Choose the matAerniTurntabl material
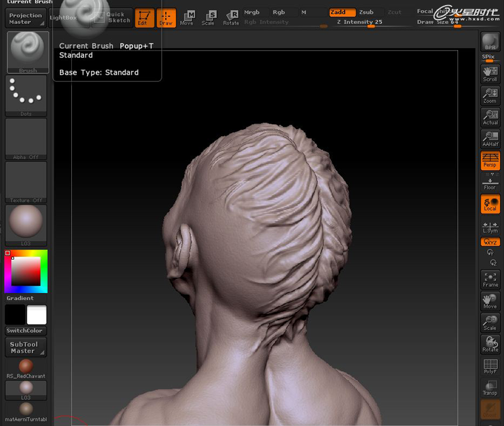 coord(26,412)
